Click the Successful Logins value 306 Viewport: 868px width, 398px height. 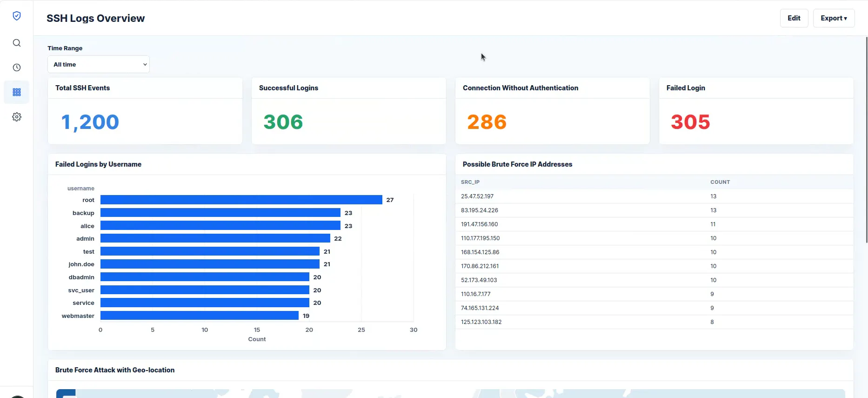click(283, 122)
